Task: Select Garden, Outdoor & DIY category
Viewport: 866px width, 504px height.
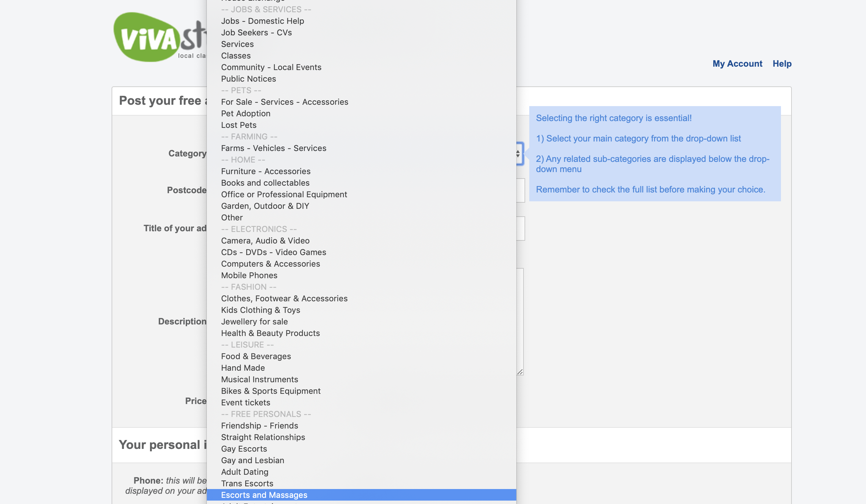Action: pyautogui.click(x=265, y=206)
